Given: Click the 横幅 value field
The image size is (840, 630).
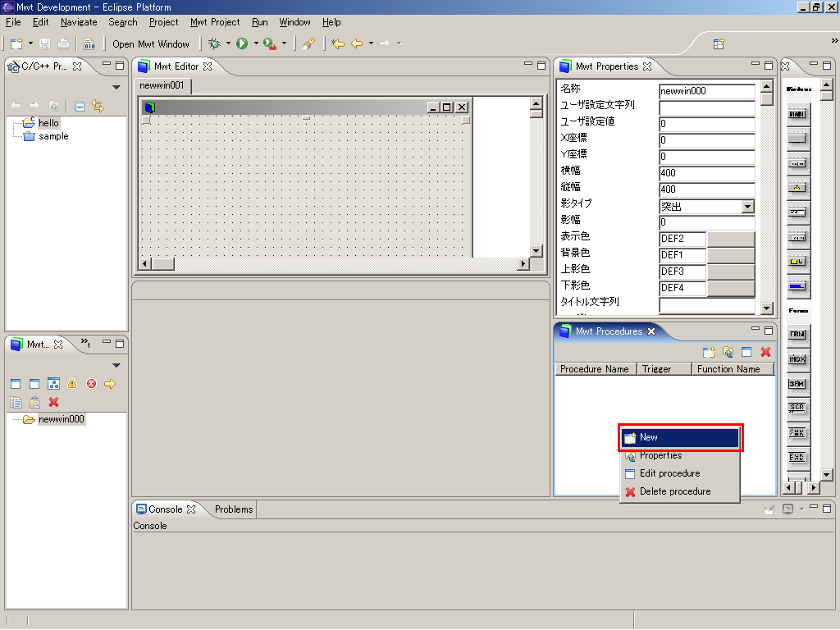Looking at the screenshot, I should pos(706,173).
